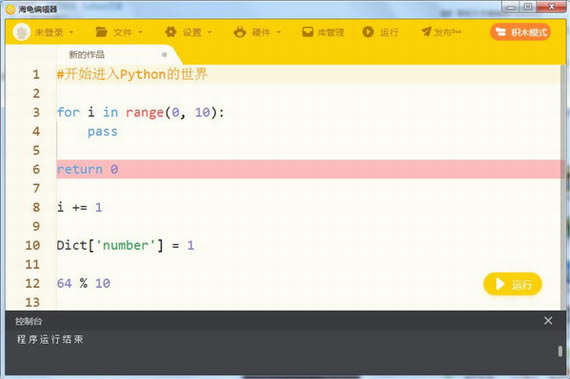The width and height of the screenshot is (570, 379).
Task: Click the highlighted return 0 line
Action: 309,169
